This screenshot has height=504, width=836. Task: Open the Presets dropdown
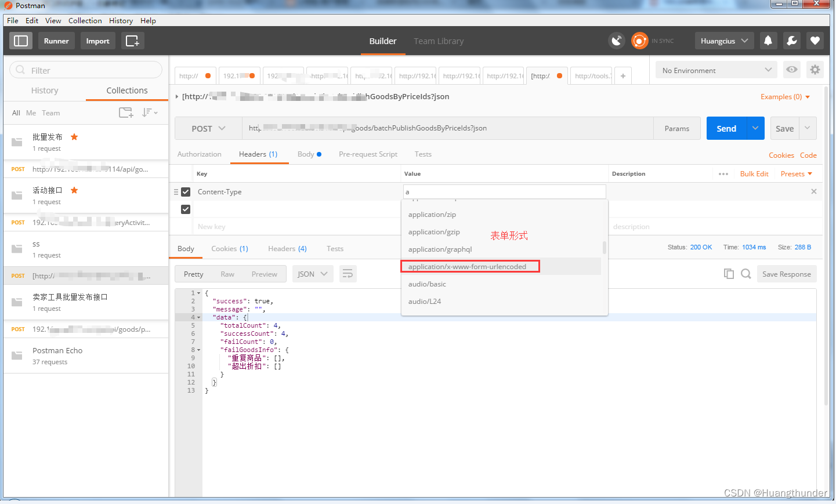point(797,174)
